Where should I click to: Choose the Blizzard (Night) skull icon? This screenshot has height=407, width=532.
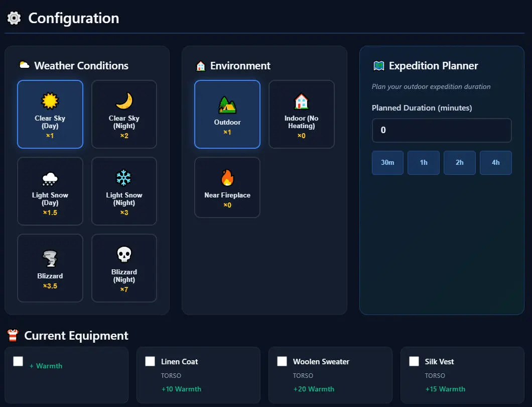click(124, 255)
